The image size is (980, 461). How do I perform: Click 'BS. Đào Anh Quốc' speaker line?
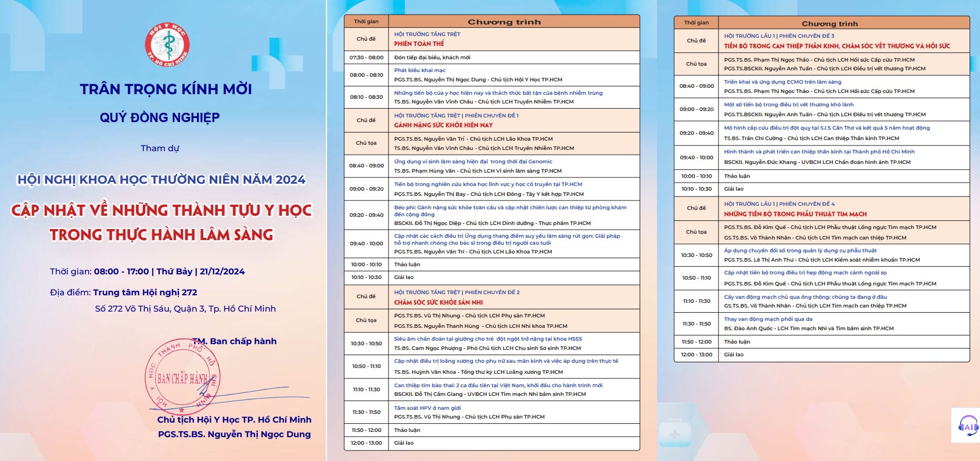click(x=809, y=328)
